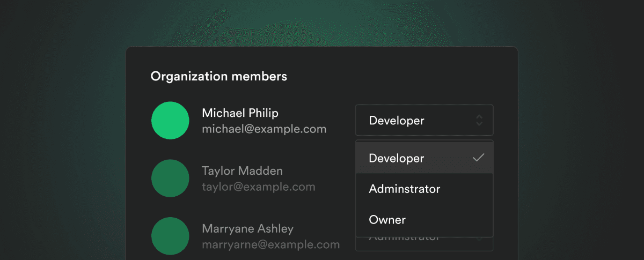Image resolution: width=644 pixels, height=260 pixels.
Task: Click the checkmark beside the Developer option
Action: pos(478,158)
